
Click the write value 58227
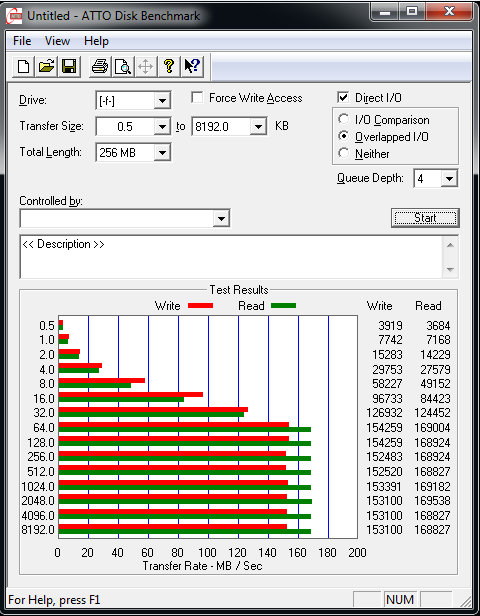(387, 384)
